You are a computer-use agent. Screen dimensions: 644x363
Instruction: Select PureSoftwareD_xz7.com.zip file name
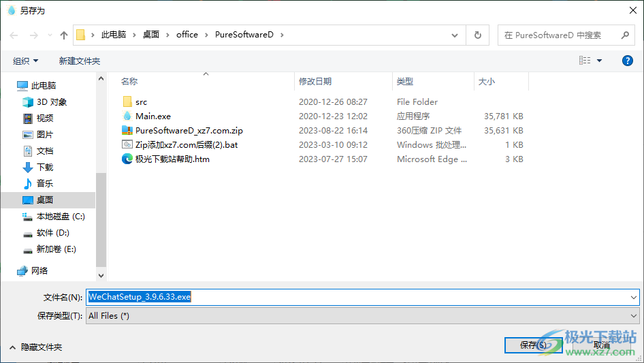189,131
